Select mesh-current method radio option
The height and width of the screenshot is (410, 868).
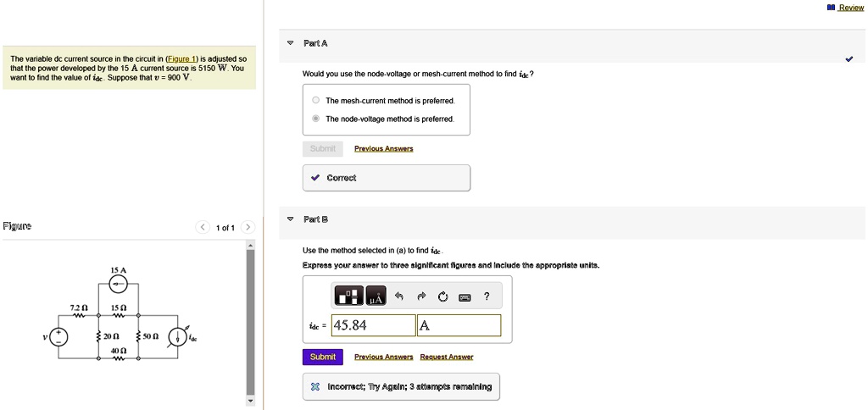pyautogui.click(x=315, y=100)
